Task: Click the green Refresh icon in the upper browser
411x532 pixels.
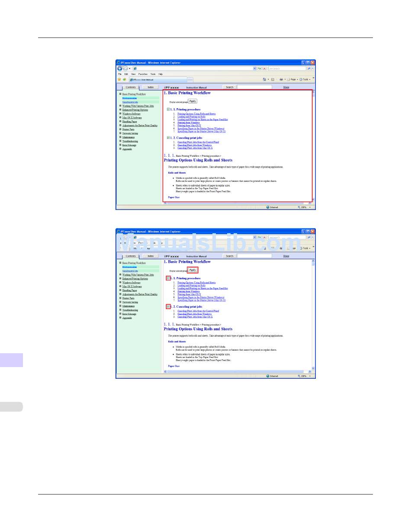Action: (259, 68)
